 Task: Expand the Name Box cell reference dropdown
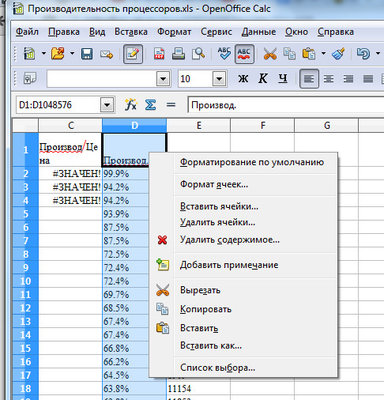click(x=107, y=105)
